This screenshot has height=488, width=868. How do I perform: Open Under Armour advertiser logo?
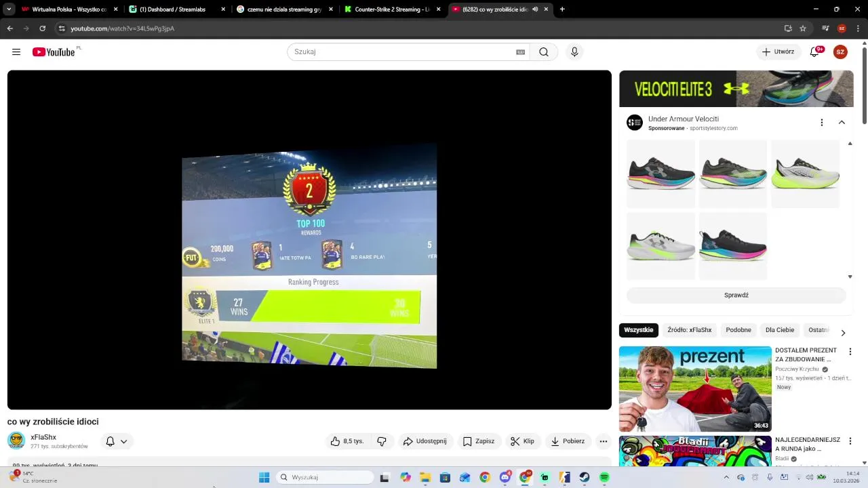click(x=635, y=123)
